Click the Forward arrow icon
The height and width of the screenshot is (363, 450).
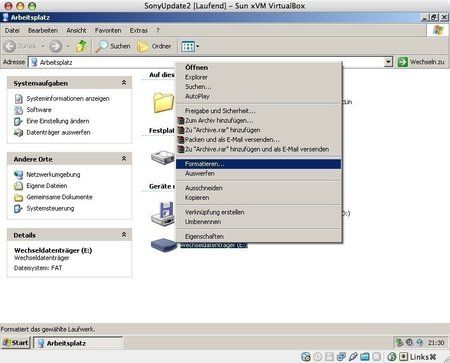tap(56, 46)
